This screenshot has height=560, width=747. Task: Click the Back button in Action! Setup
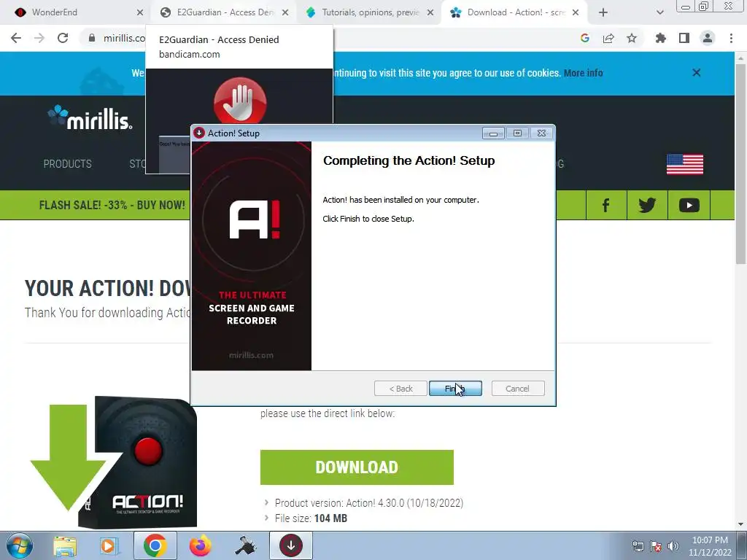click(x=400, y=389)
